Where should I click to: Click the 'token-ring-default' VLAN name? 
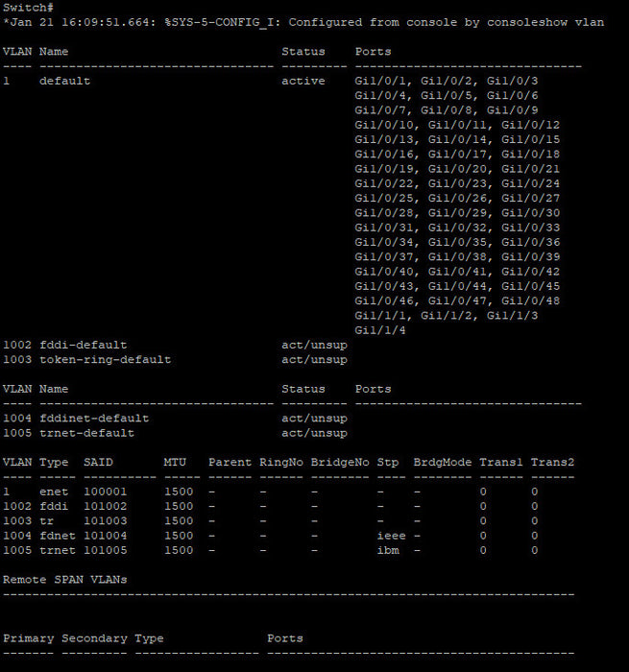pyautogui.click(x=105, y=360)
